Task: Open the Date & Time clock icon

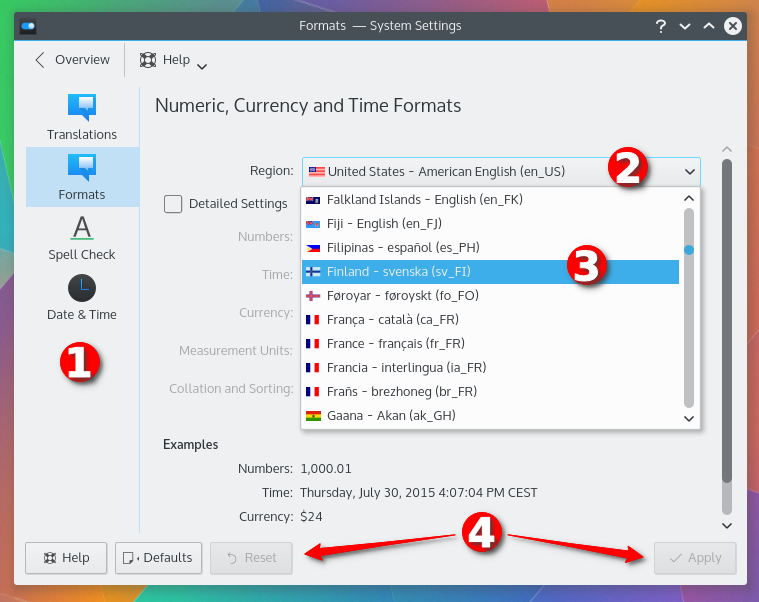Action: pos(81,289)
